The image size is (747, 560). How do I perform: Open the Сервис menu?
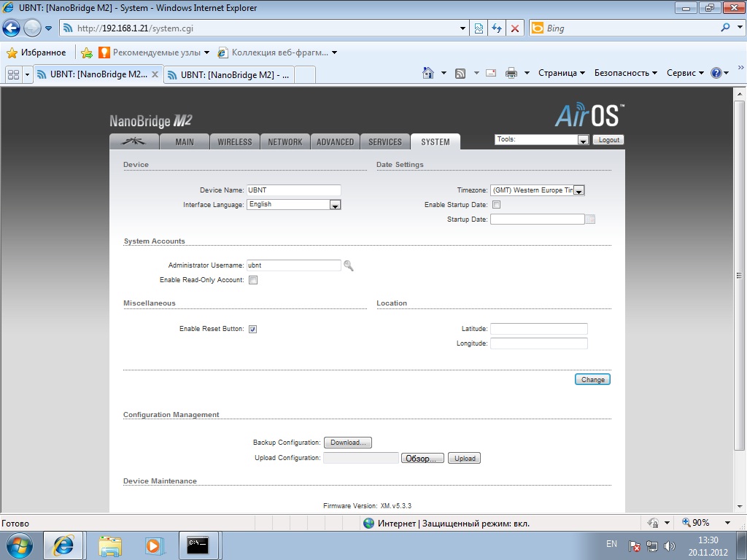685,73
